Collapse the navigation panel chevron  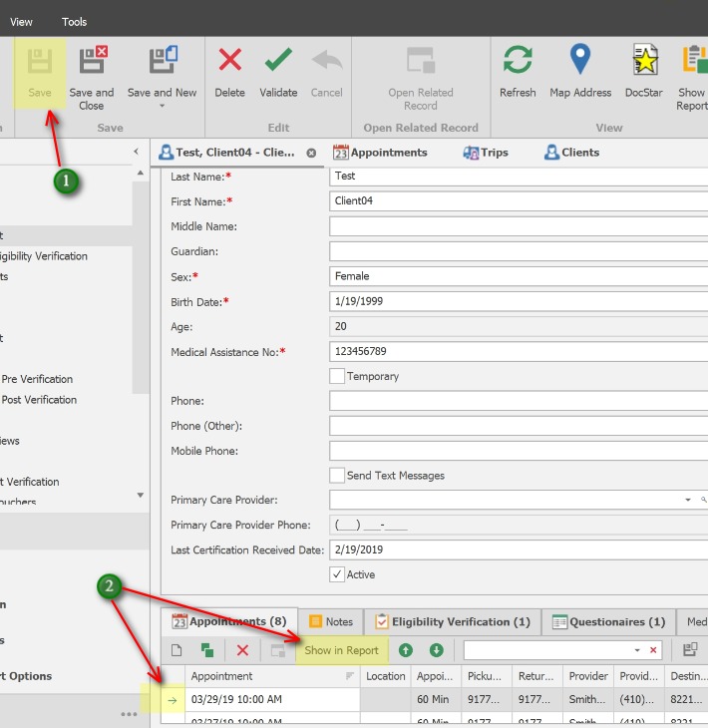136,152
